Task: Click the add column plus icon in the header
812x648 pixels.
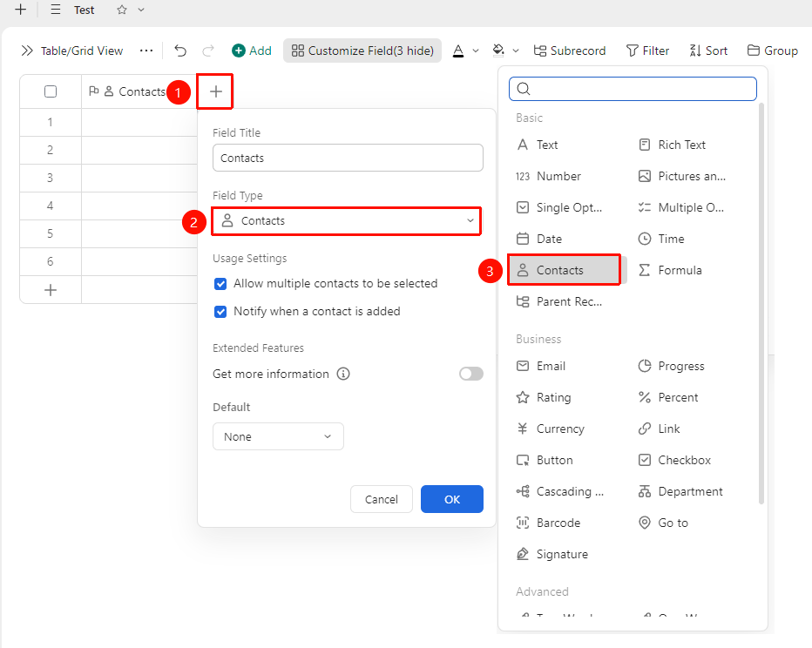Action: pyautogui.click(x=215, y=91)
